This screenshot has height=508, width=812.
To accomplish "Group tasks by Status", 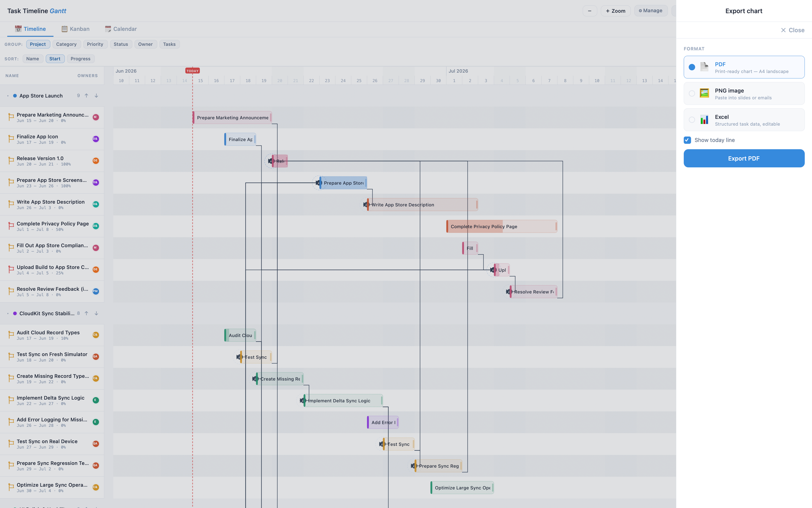I will pyautogui.click(x=121, y=44).
